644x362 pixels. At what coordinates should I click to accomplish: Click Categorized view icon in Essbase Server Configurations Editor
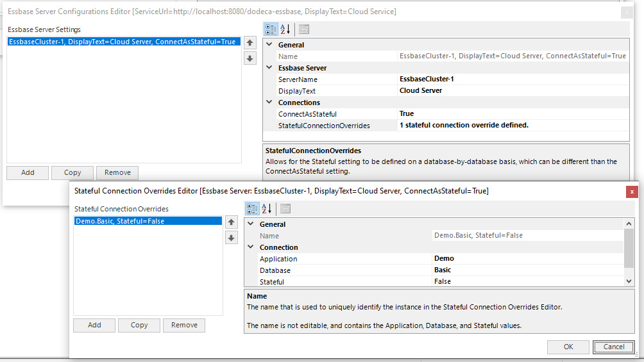point(271,29)
